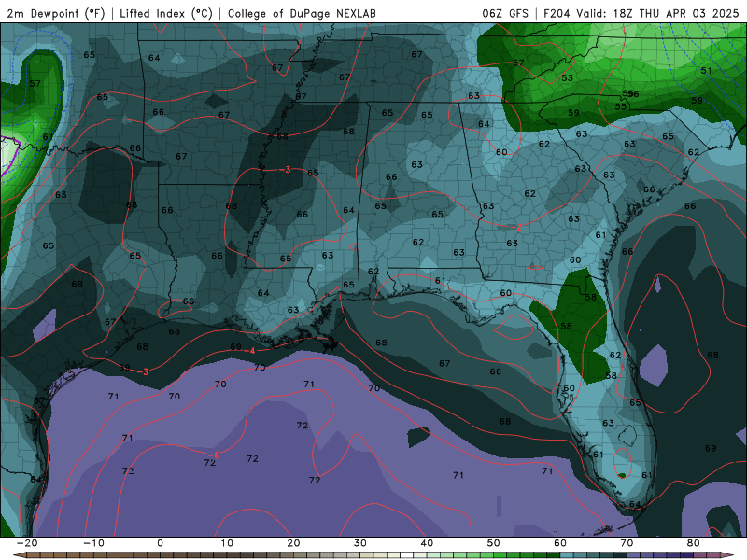Click the '-20' colorbar scale label

tap(26, 543)
